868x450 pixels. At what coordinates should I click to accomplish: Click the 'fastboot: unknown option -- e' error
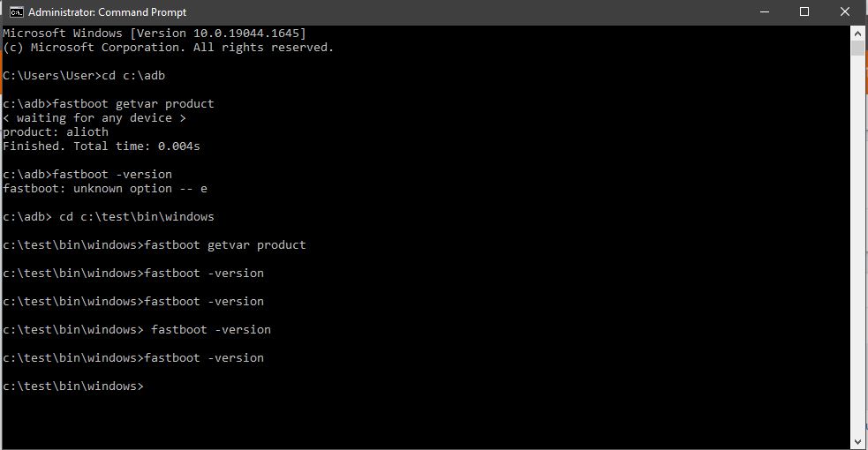[105, 189]
